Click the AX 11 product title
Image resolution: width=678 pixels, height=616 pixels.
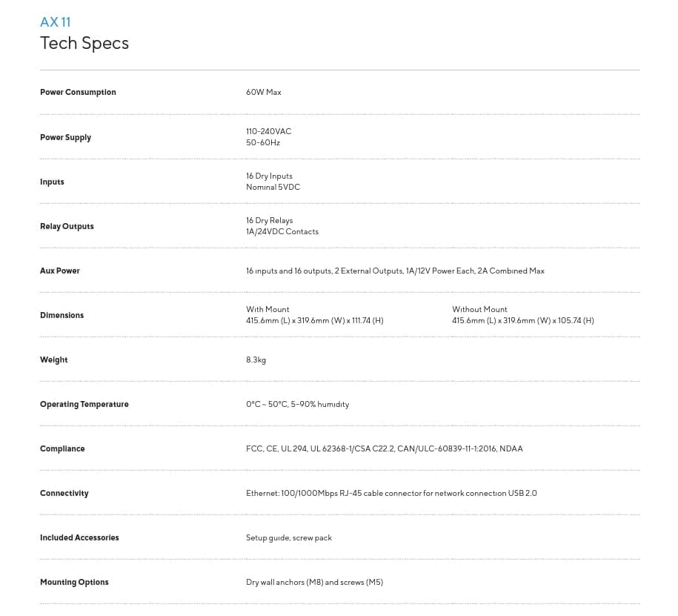click(x=56, y=22)
